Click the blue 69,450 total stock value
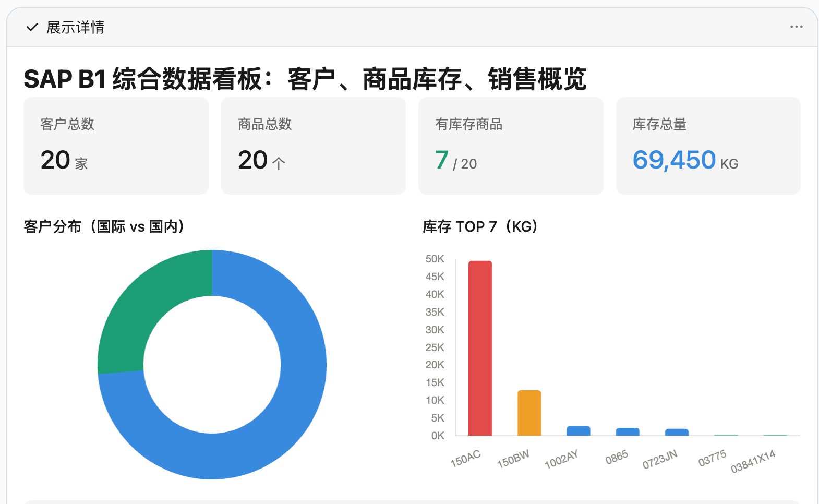The image size is (819, 504). click(674, 160)
